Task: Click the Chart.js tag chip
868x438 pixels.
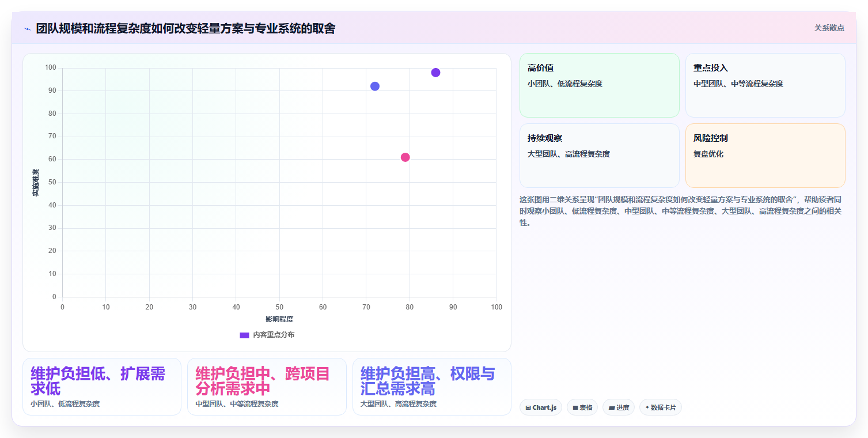Action: (541, 407)
